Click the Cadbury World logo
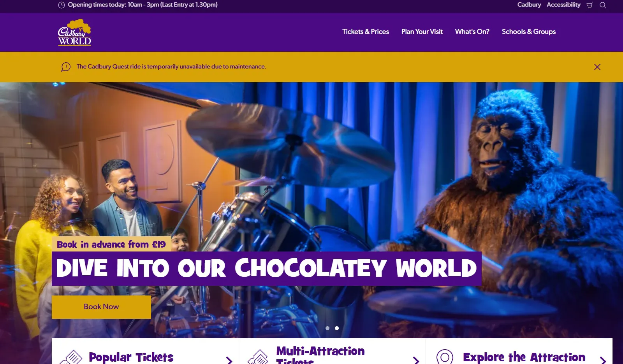 pos(74,32)
